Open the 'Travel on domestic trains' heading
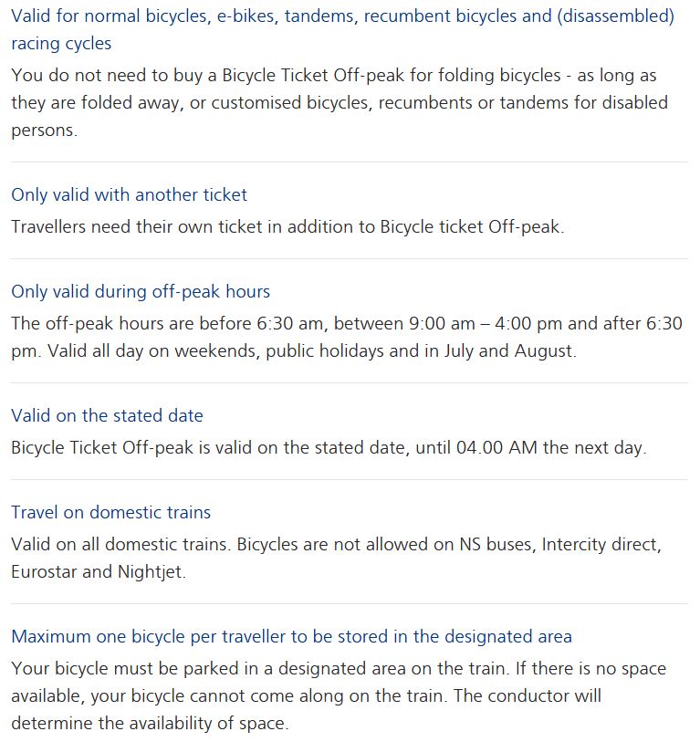 pyautogui.click(x=110, y=512)
